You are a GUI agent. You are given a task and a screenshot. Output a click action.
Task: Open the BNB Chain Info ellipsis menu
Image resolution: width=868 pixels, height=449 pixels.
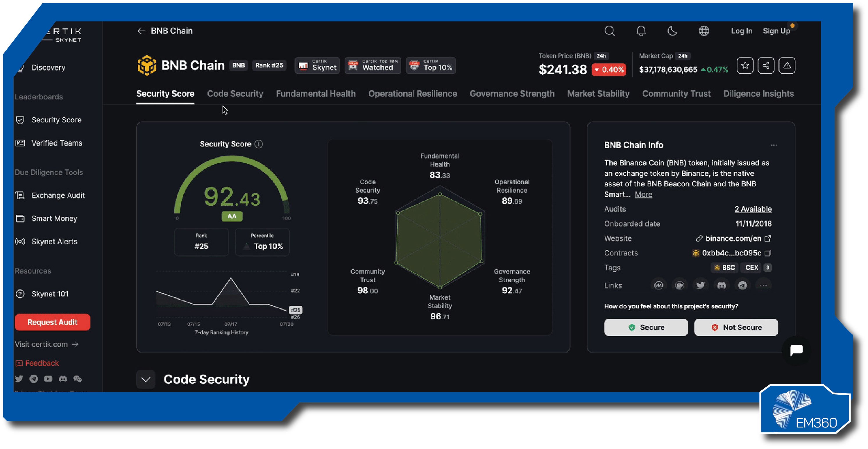coord(774,145)
